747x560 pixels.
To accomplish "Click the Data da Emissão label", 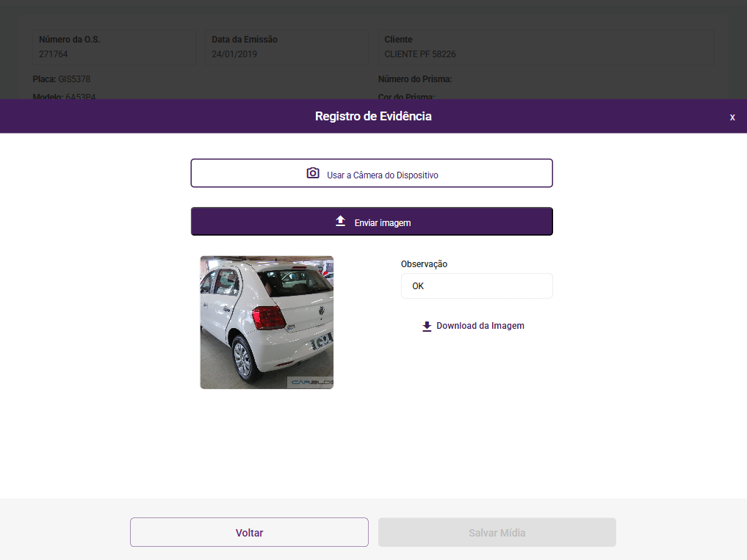I will click(x=245, y=40).
